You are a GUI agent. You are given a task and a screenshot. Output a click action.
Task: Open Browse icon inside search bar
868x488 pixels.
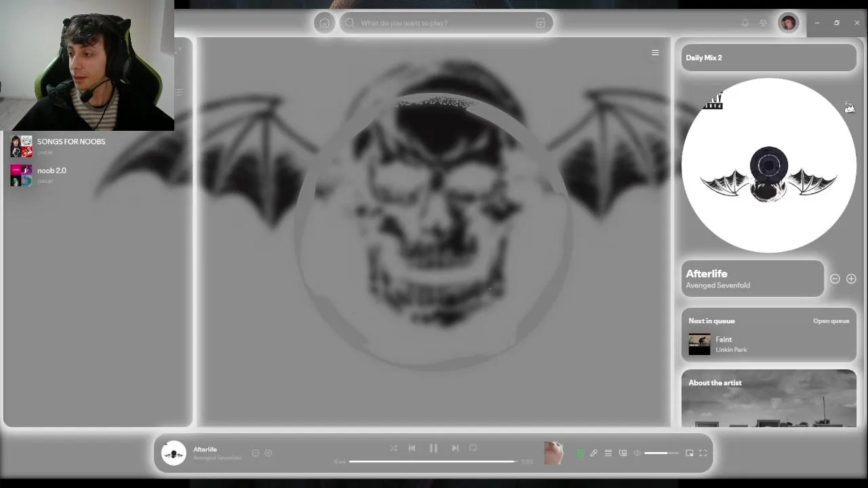point(540,23)
